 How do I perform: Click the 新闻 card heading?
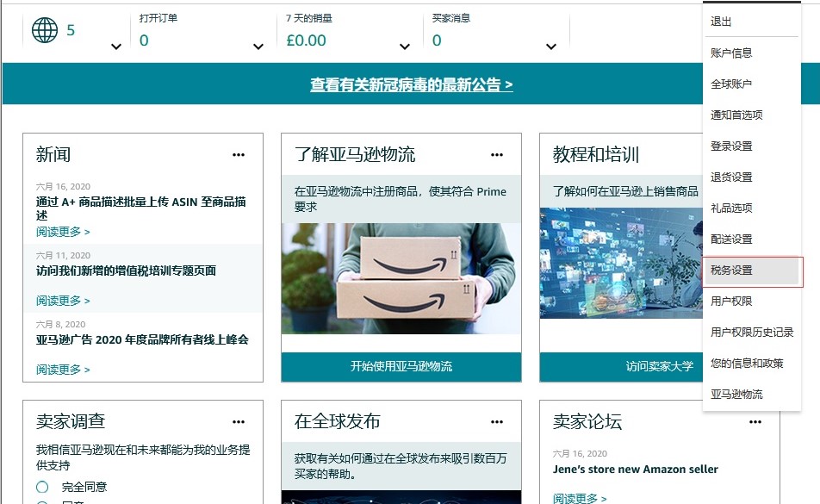[53, 155]
